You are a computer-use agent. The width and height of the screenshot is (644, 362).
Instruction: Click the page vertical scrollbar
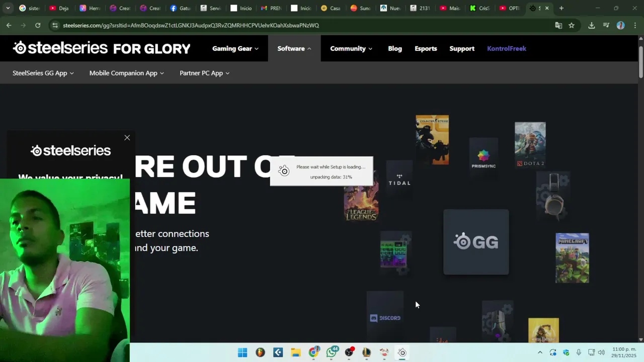pos(641,62)
